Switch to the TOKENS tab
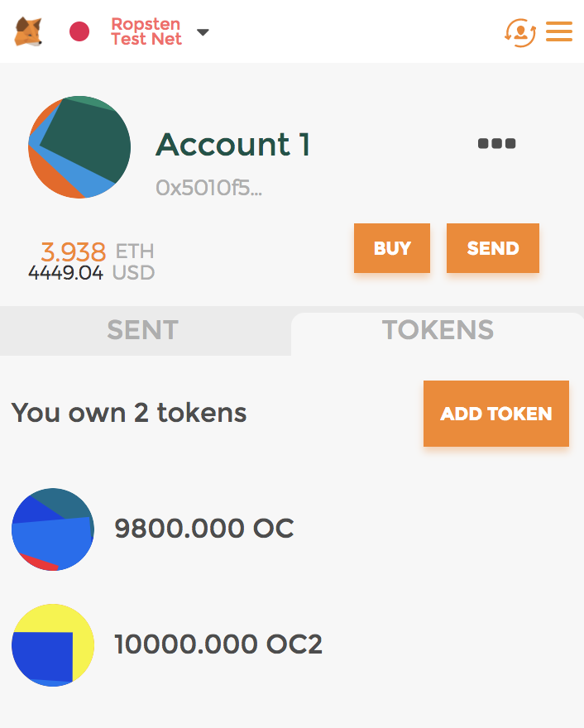584x728 pixels. [x=438, y=332]
